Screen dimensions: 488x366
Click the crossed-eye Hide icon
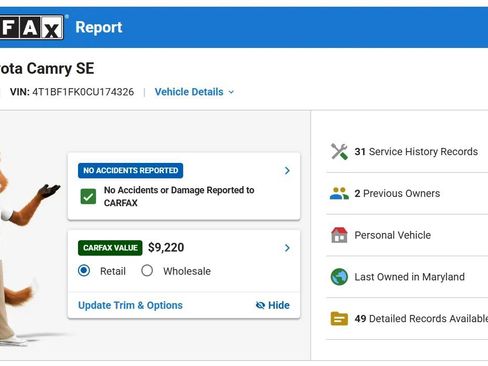[x=260, y=305]
